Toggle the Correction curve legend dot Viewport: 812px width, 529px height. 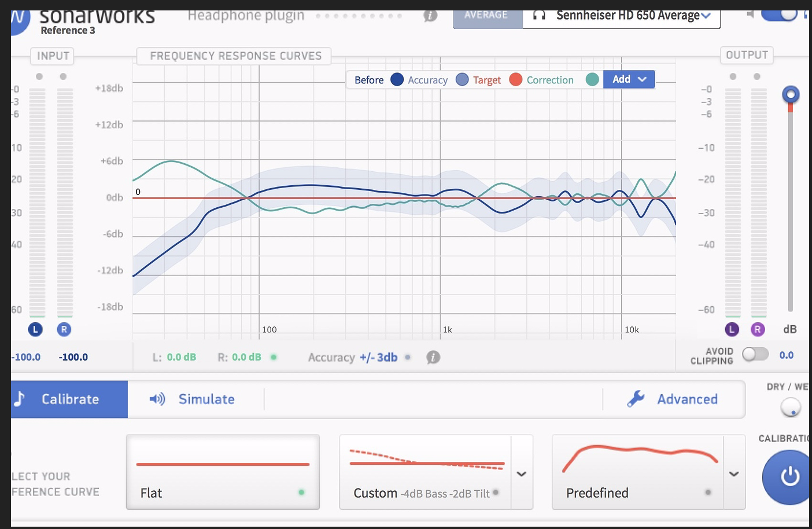(x=592, y=79)
